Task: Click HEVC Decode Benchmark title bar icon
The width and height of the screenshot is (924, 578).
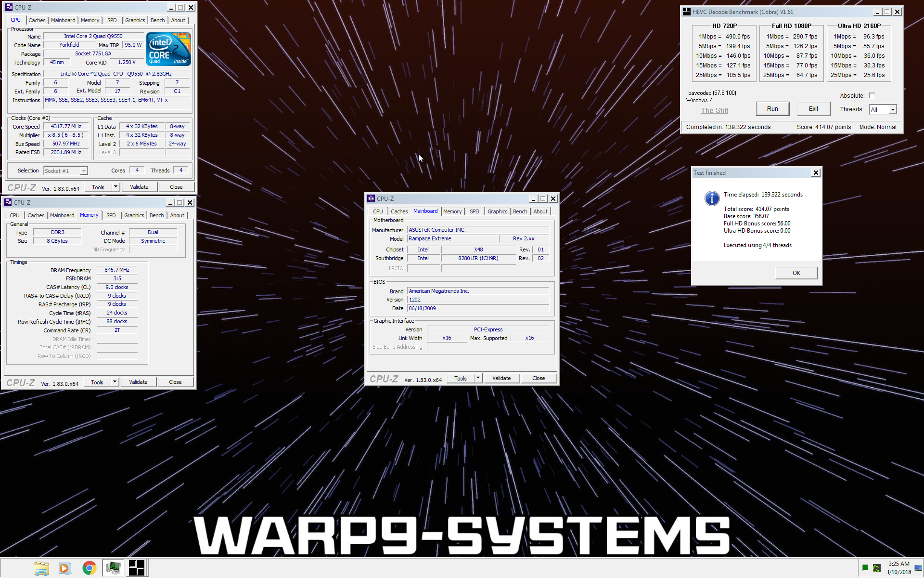Action: (x=687, y=12)
